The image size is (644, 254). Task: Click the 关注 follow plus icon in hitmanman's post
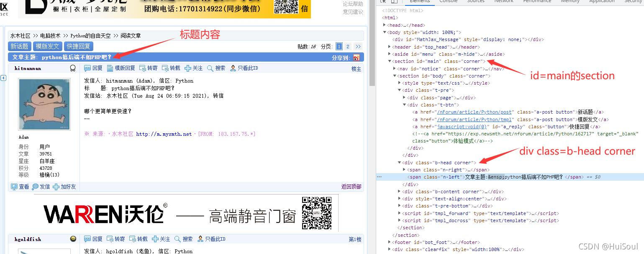pos(187,68)
